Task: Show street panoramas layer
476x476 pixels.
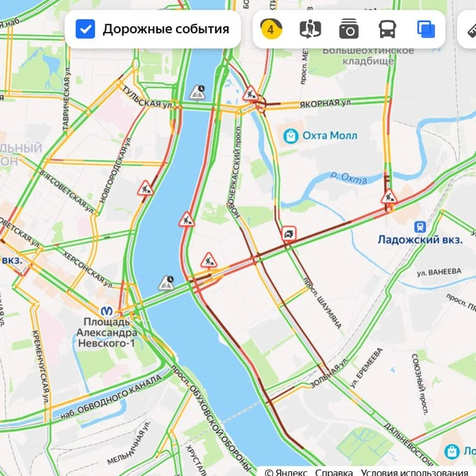Action: tap(310, 29)
